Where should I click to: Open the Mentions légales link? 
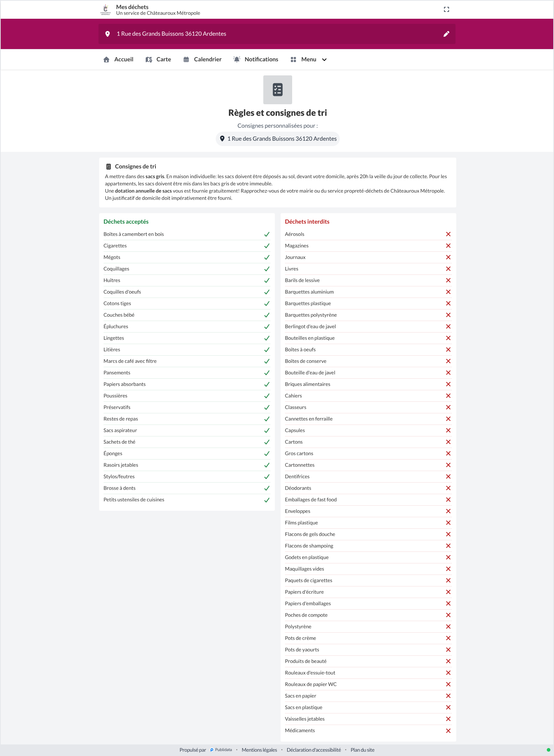259,750
